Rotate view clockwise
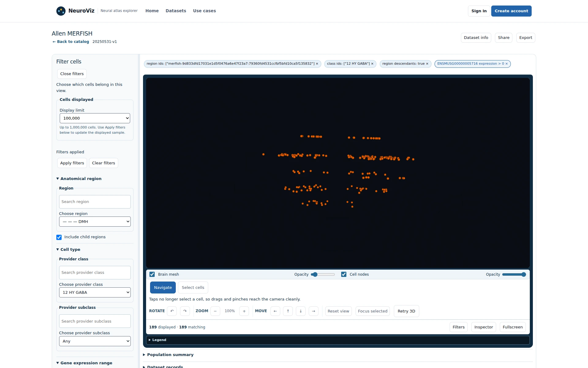The height and width of the screenshot is (368, 588). 185,311
